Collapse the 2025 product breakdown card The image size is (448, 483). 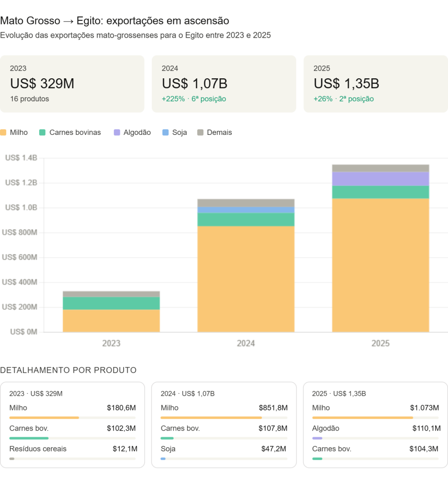click(374, 425)
